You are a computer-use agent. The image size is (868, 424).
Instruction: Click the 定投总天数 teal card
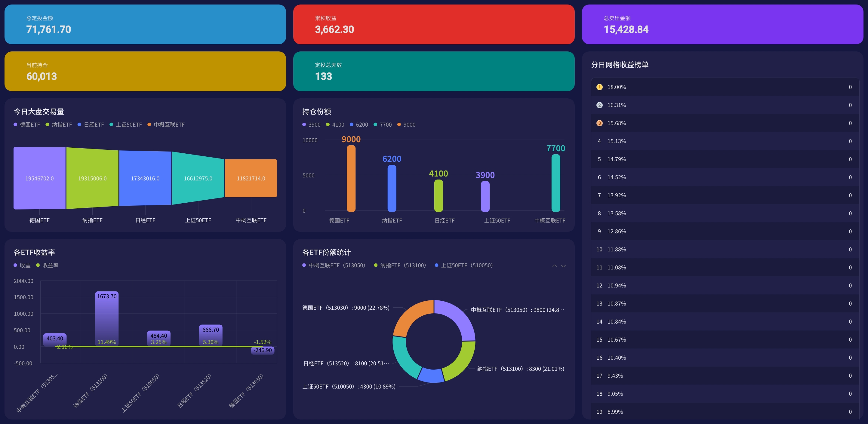tap(434, 71)
